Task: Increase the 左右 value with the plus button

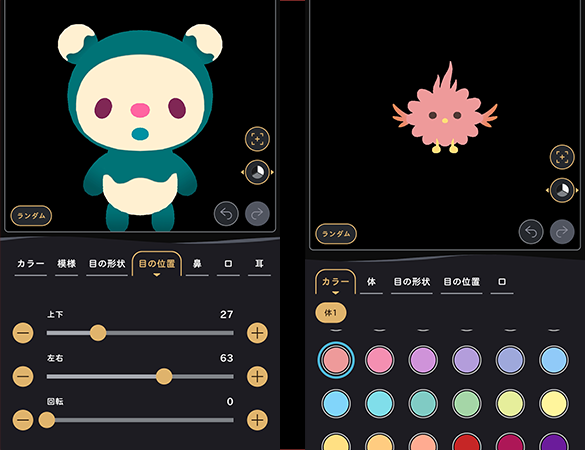Action: pos(257,376)
